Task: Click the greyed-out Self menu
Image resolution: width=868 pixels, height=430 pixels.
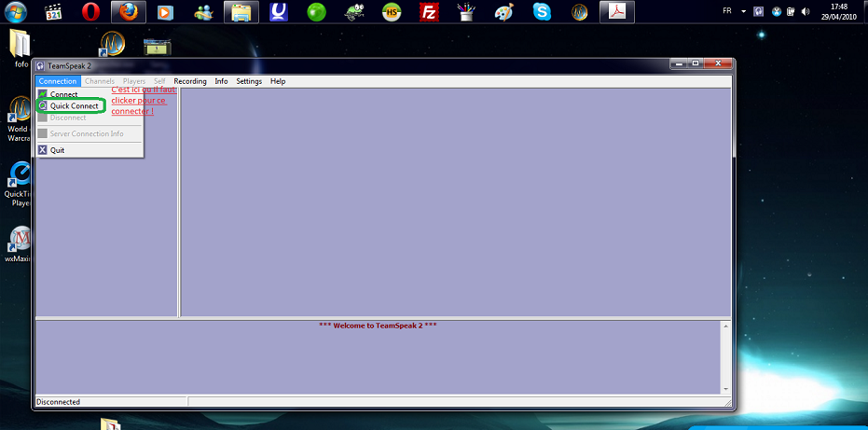Action: coord(159,81)
